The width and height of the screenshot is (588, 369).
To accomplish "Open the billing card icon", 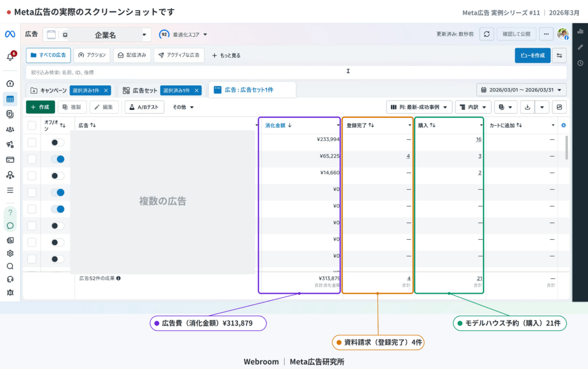I will pos(10,160).
